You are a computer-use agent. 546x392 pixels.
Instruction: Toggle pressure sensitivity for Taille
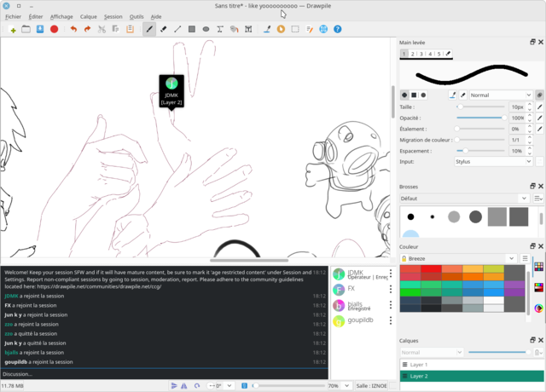click(x=539, y=107)
